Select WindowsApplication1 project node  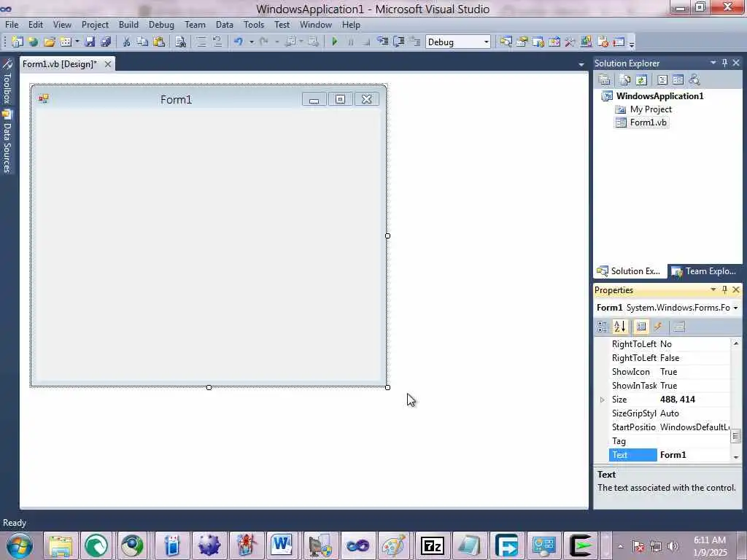point(659,96)
